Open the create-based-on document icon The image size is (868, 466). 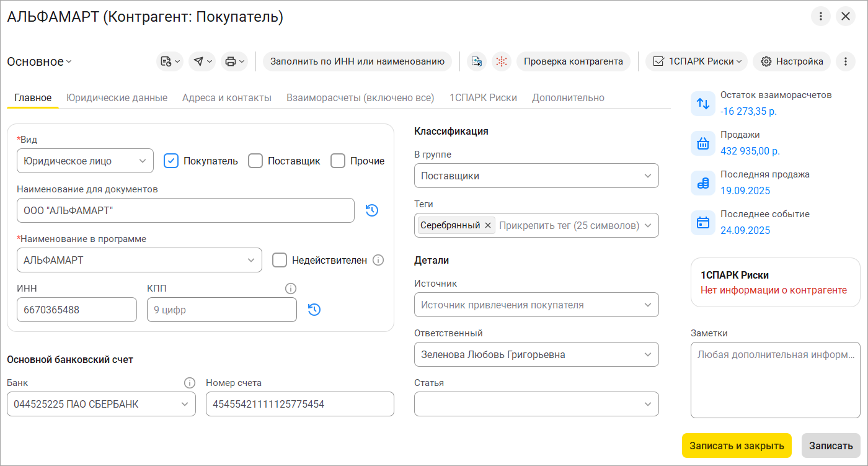tap(166, 61)
